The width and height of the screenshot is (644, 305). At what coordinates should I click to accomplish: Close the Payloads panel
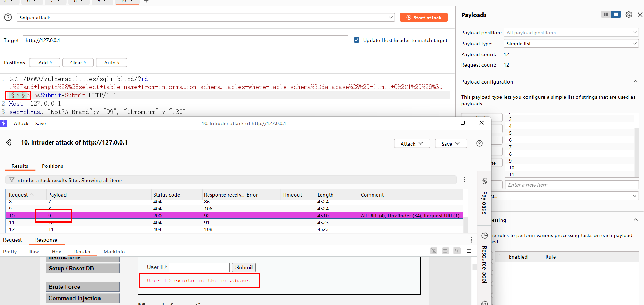(x=640, y=15)
